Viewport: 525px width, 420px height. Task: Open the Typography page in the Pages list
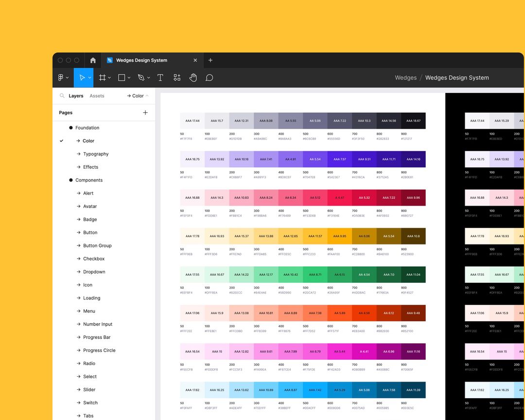96,154
